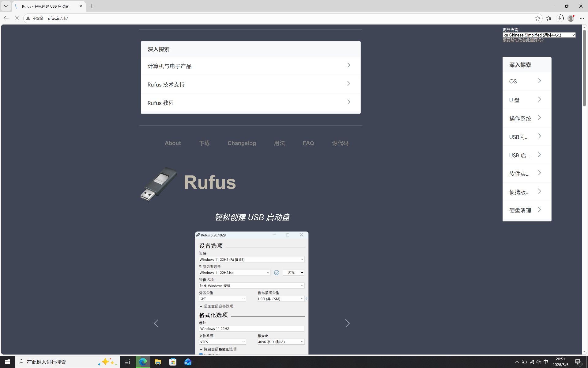Go to the 用法 section
Screen dimensions: 588x368
point(279,143)
